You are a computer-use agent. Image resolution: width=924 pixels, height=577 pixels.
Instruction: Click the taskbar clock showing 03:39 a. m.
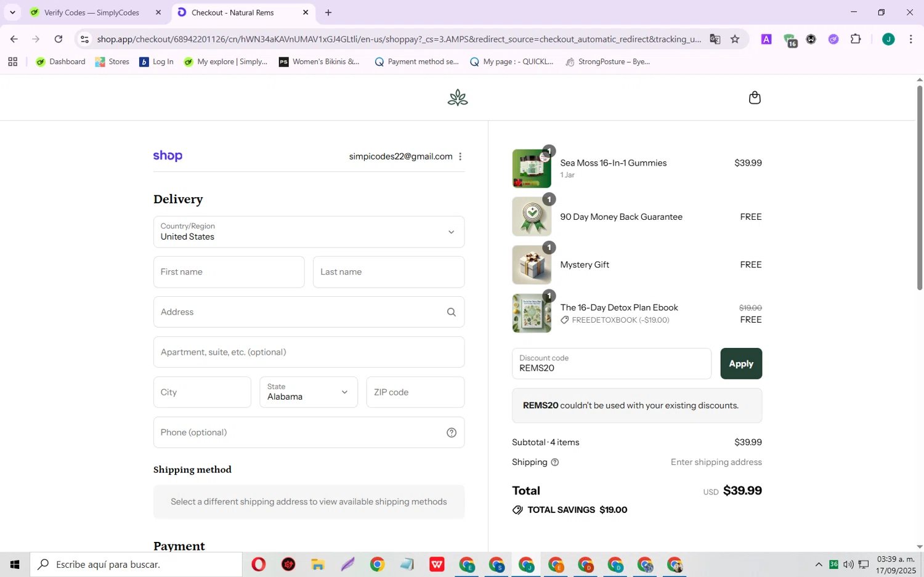click(x=896, y=565)
